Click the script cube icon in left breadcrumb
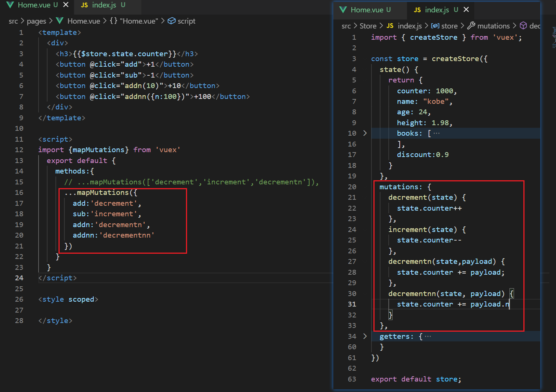Viewport: 556px width, 392px height. point(171,21)
